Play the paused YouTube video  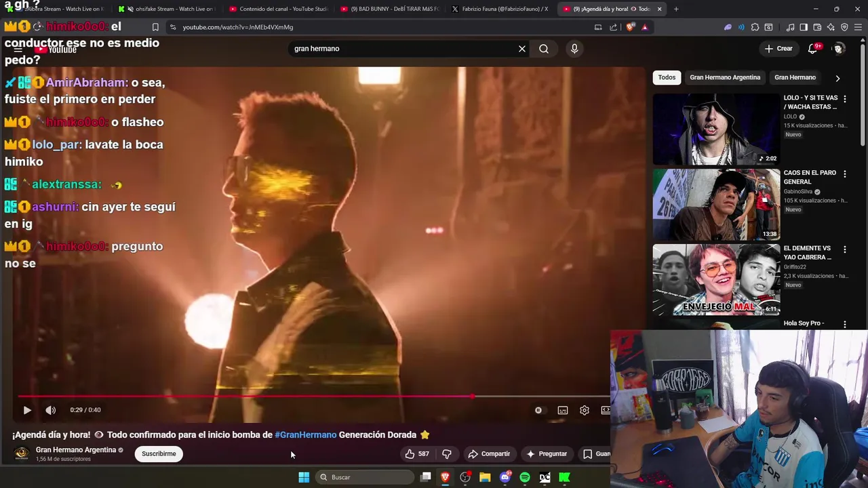click(27, 410)
